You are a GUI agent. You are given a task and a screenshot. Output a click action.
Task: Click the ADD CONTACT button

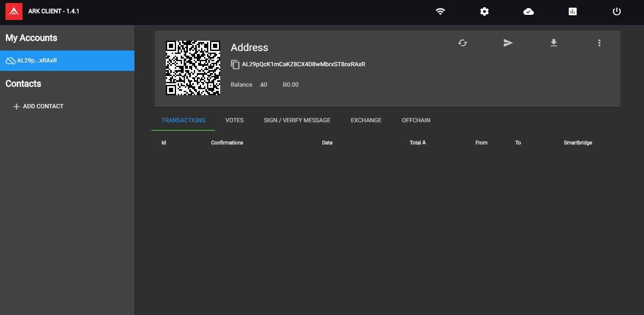click(x=38, y=106)
